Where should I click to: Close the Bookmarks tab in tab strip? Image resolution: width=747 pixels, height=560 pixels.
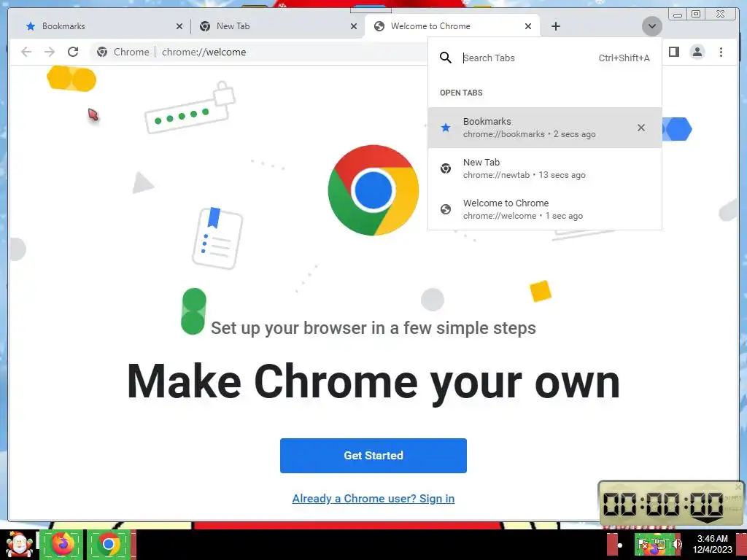coord(179,26)
